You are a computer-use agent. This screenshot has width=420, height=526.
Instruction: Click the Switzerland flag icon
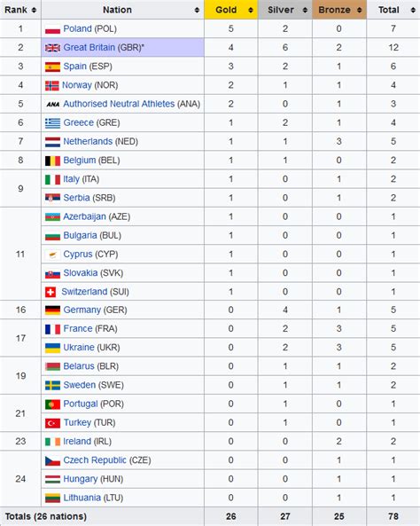(51, 292)
